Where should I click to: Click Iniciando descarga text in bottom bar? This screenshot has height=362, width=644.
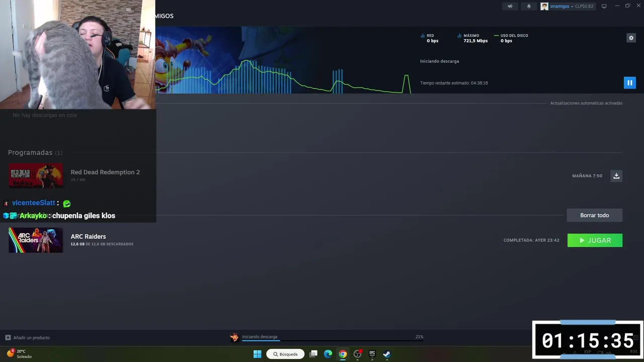260,336
